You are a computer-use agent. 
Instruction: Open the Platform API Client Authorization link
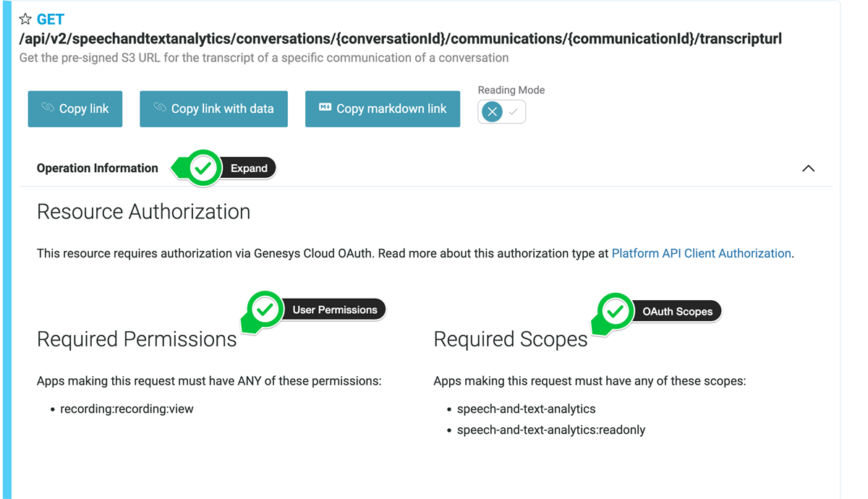point(701,253)
